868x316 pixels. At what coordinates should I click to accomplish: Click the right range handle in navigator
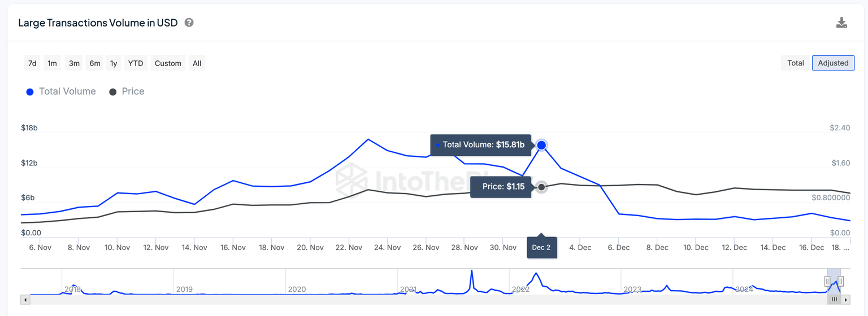click(841, 281)
